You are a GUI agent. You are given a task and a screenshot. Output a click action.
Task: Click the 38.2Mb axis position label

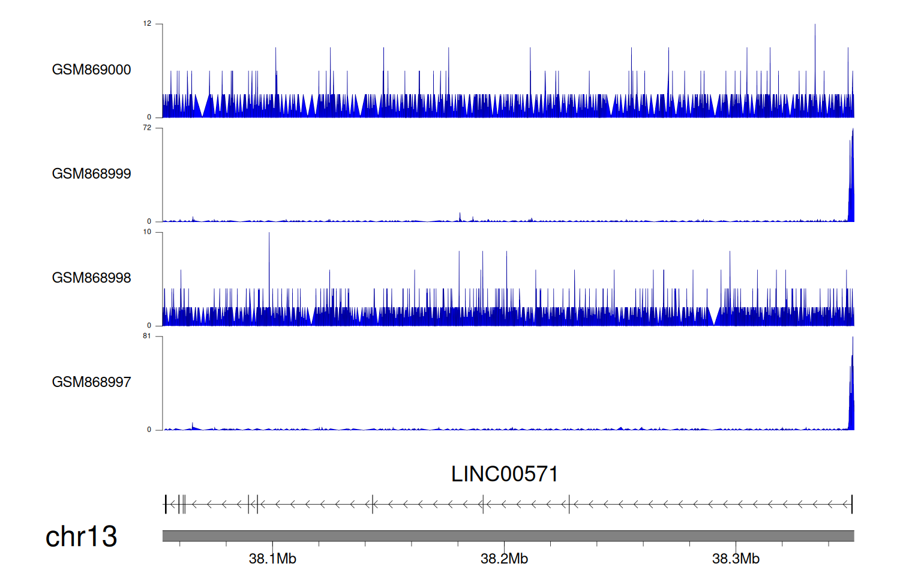(504, 559)
